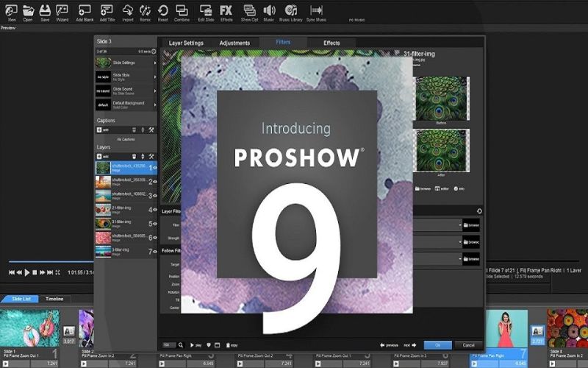The image size is (588, 368).
Task: Toggle visibility of layer 1
Action: pyautogui.click(x=154, y=169)
